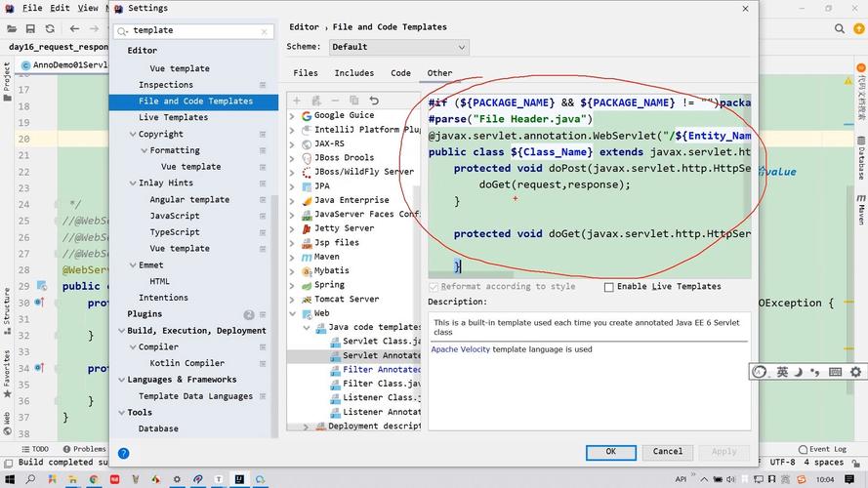868x488 pixels.
Task: Select Database under Tools
Action: point(158,428)
